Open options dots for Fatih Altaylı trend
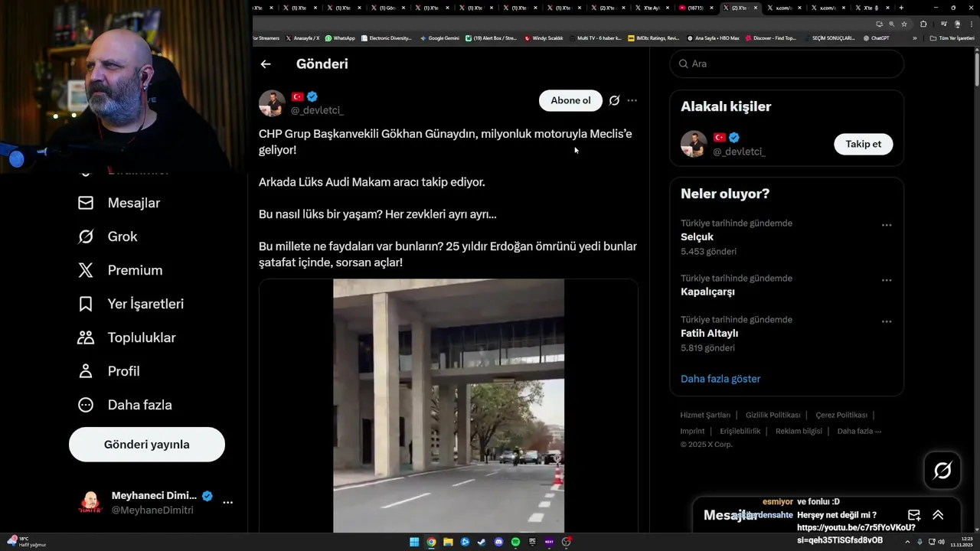Viewport: 980px width, 551px height. pyautogui.click(x=887, y=321)
